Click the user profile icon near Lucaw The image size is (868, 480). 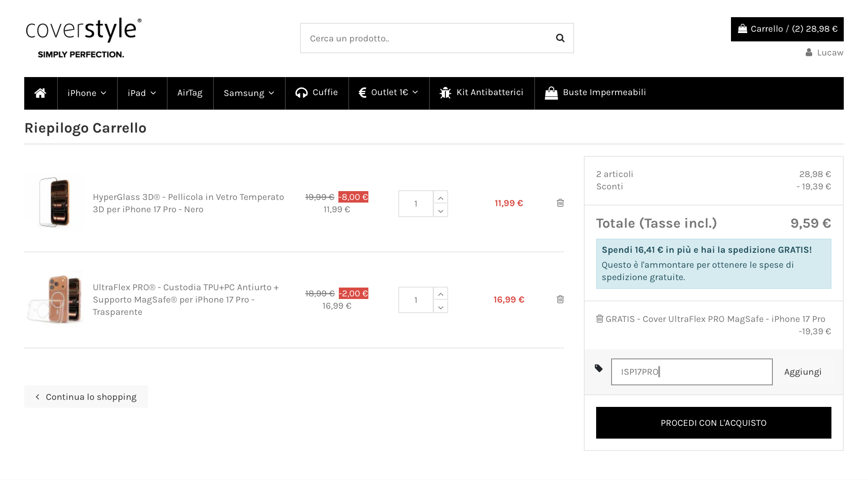[x=809, y=52]
